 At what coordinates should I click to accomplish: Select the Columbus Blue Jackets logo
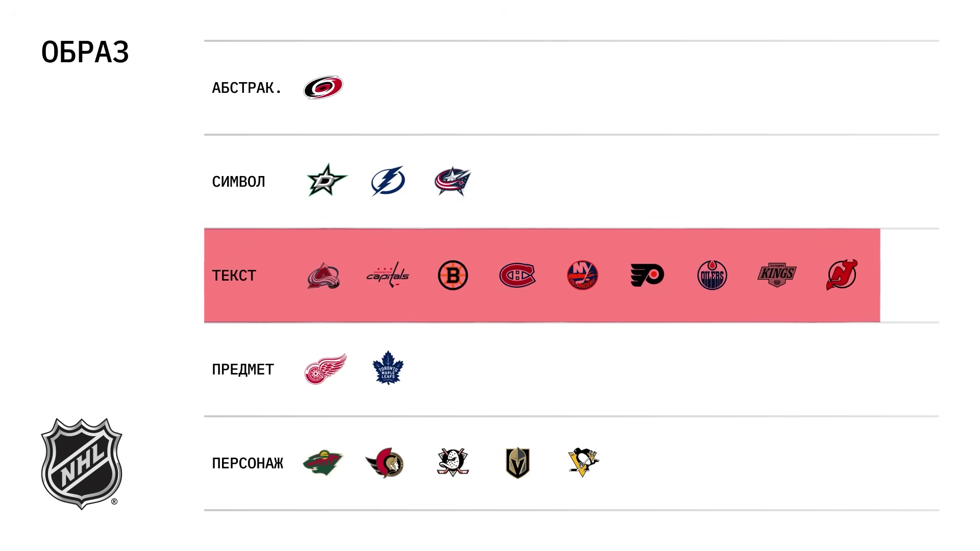pos(452,181)
